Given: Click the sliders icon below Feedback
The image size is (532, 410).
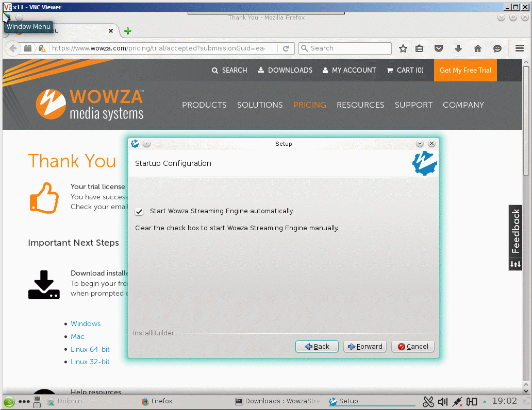Looking at the screenshot, I should (516, 264).
